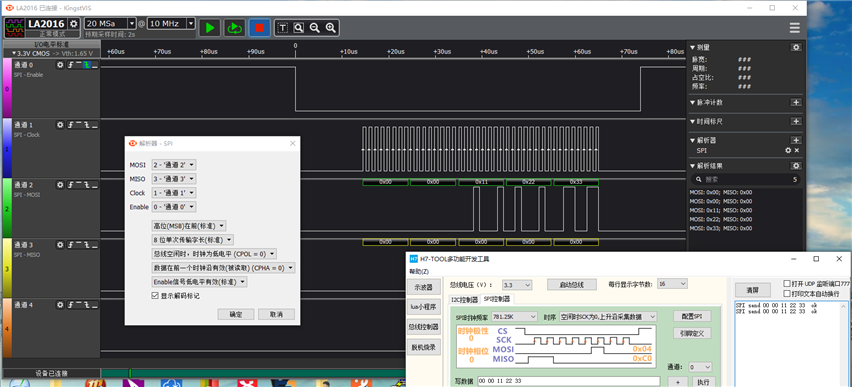Click the 写数据 input field
Screen dimensions: 852x387
568,381
